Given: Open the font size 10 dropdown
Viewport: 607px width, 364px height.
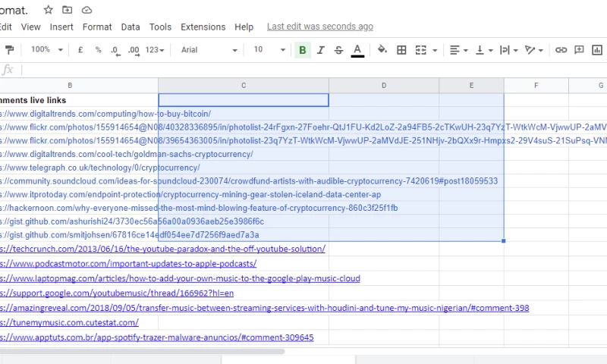Looking at the screenshot, I should (x=269, y=50).
